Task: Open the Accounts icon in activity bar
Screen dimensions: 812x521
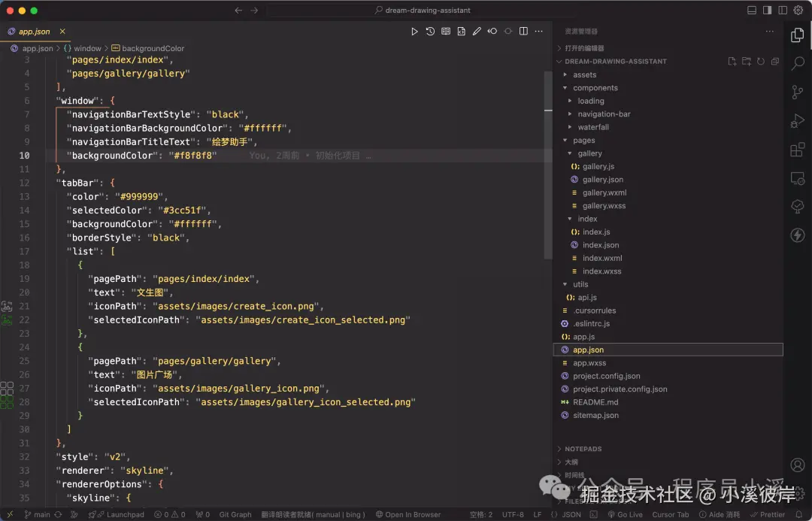Action: click(798, 465)
